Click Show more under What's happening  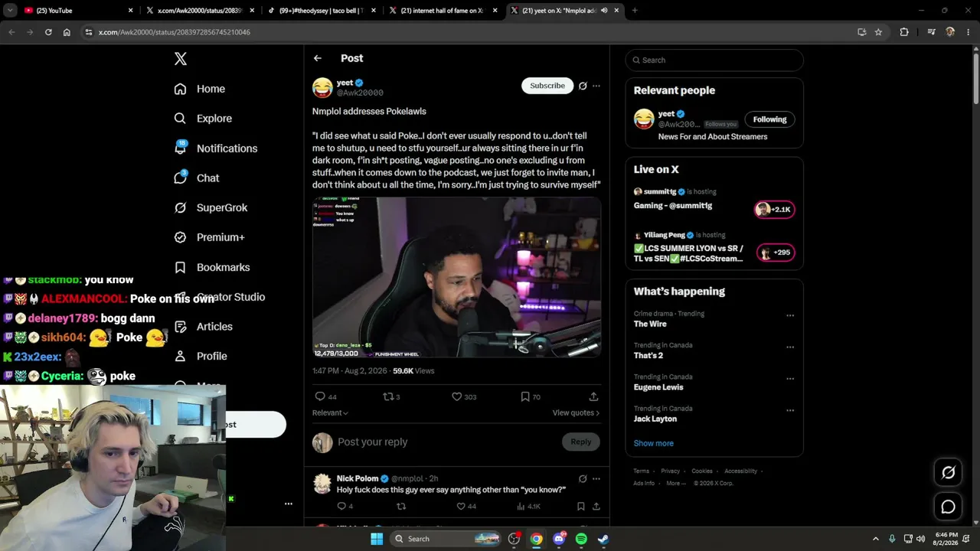pyautogui.click(x=654, y=443)
